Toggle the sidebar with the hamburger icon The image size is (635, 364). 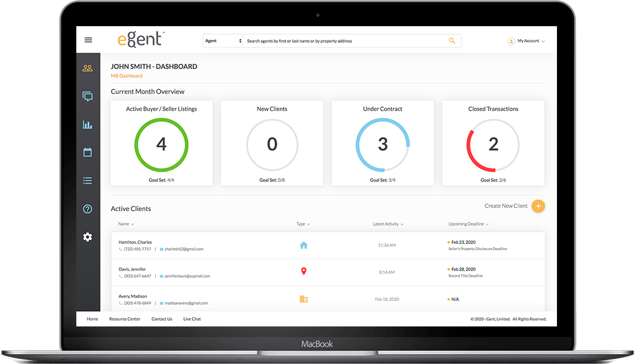[88, 40]
